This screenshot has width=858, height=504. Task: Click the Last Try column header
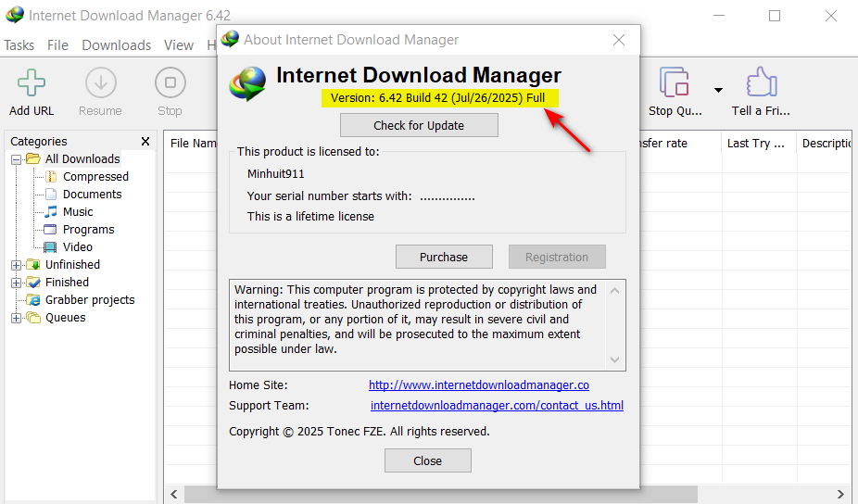click(756, 144)
